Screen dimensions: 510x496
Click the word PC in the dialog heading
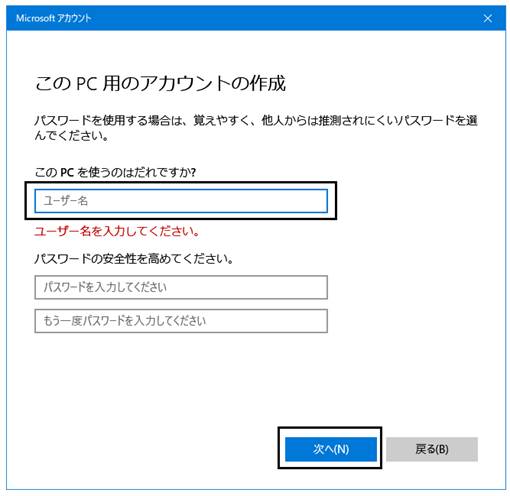tap(87, 83)
